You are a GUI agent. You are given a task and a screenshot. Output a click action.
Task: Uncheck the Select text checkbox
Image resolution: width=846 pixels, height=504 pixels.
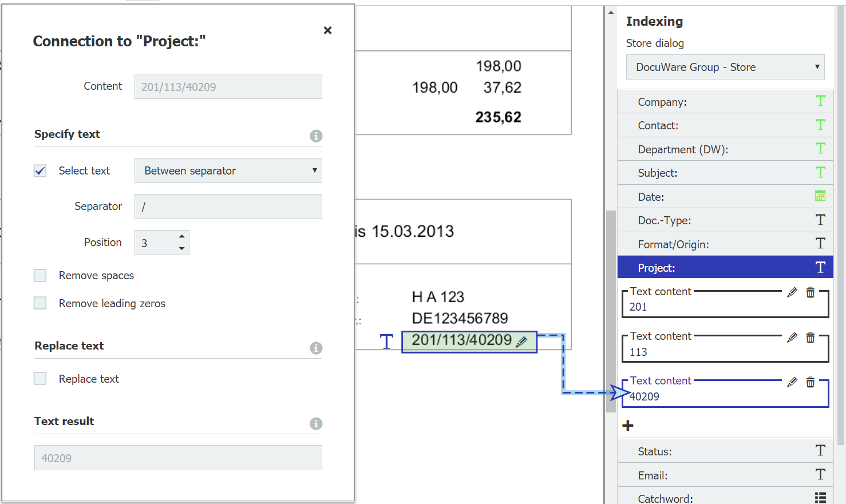pyautogui.click(x=40, y=171)
